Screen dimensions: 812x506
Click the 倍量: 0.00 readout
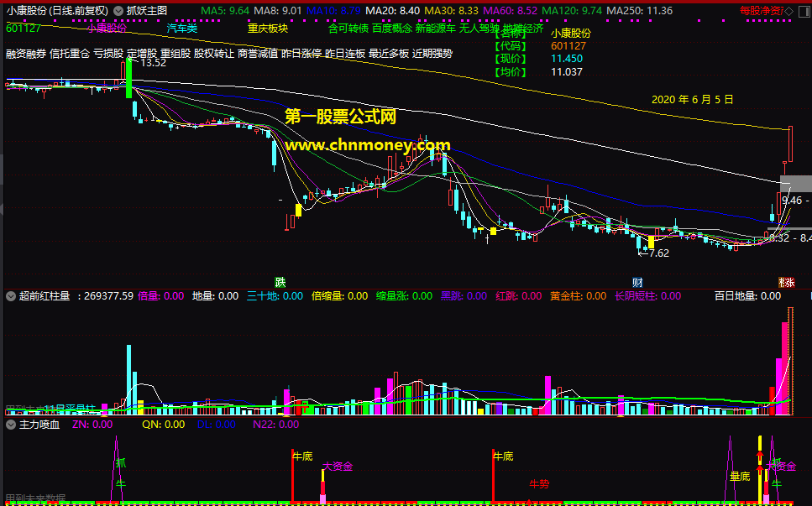tap(161, 296)
